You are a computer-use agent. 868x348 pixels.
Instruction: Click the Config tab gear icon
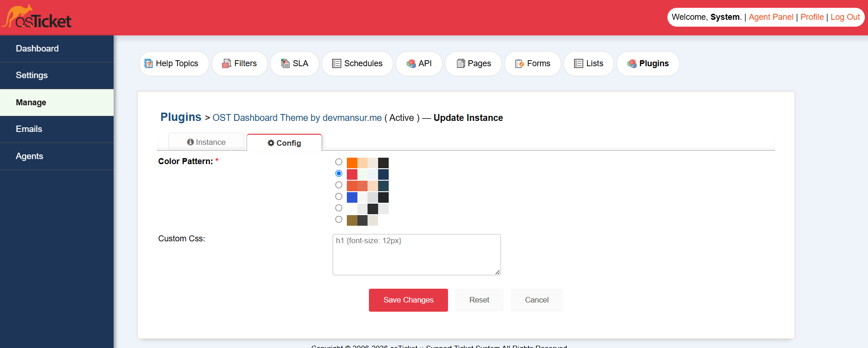pyautogui.click(x=271, y=143)
